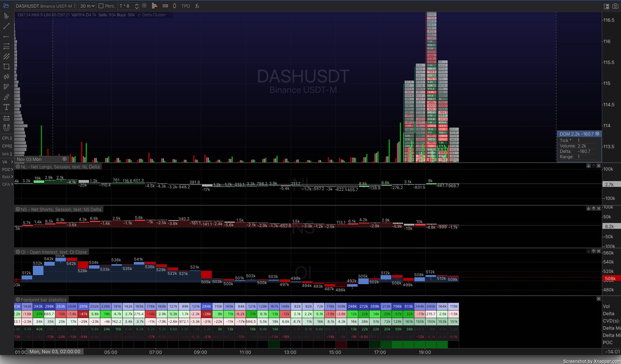Close the Footprint bar statistics panel
This screenshot has height=364, width=621.
point(599,299)
